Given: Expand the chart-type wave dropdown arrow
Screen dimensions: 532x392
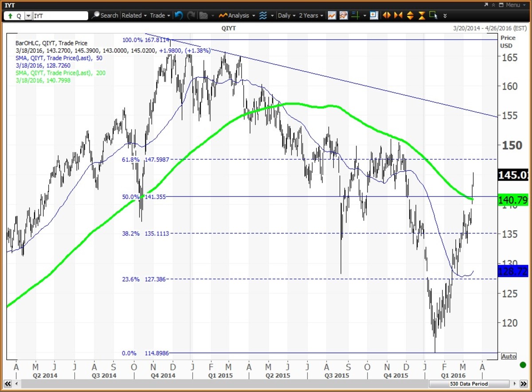Looking at the screenshot, I should (272, 16).
